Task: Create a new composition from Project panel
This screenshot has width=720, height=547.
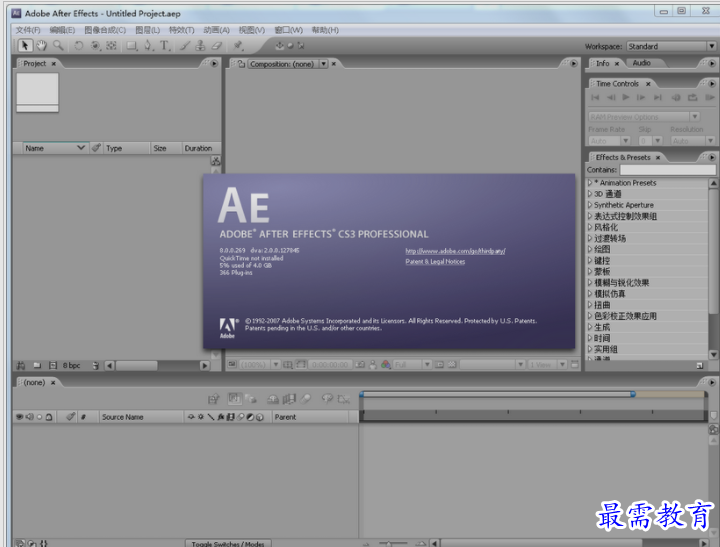Action: click(53, 366)
